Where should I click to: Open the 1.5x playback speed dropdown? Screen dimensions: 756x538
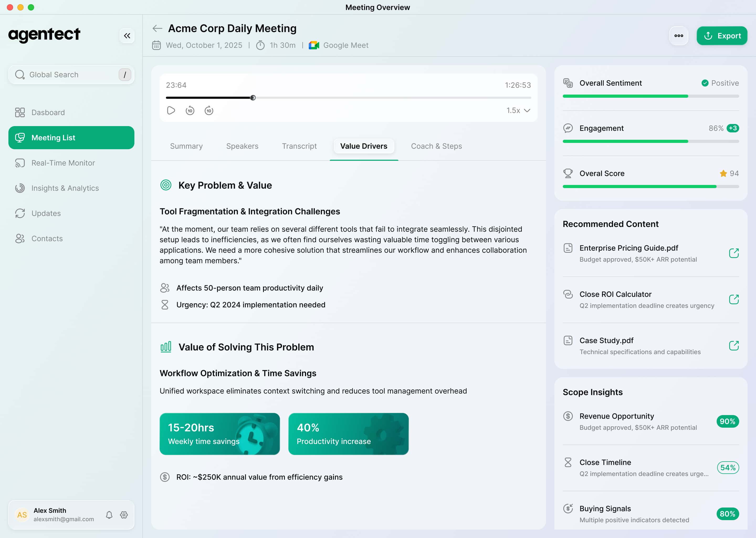pos(518,110)
